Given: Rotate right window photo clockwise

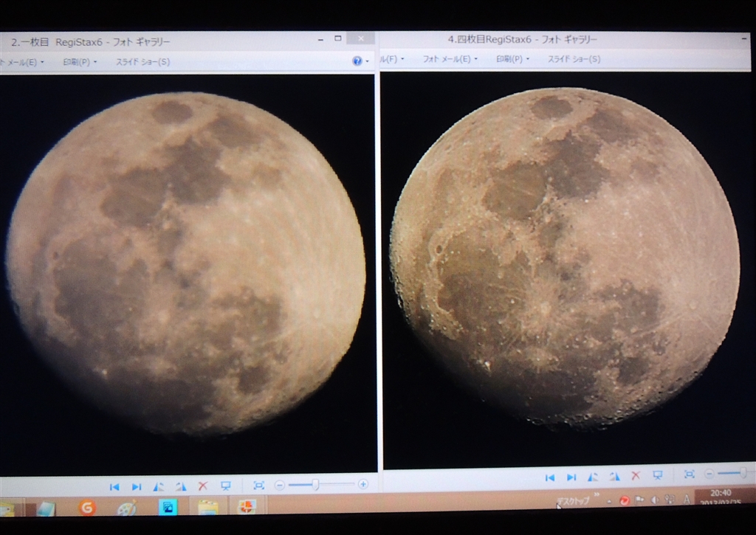Looking at the screenshot, I should pyautogui.click(x=614, y=476).
